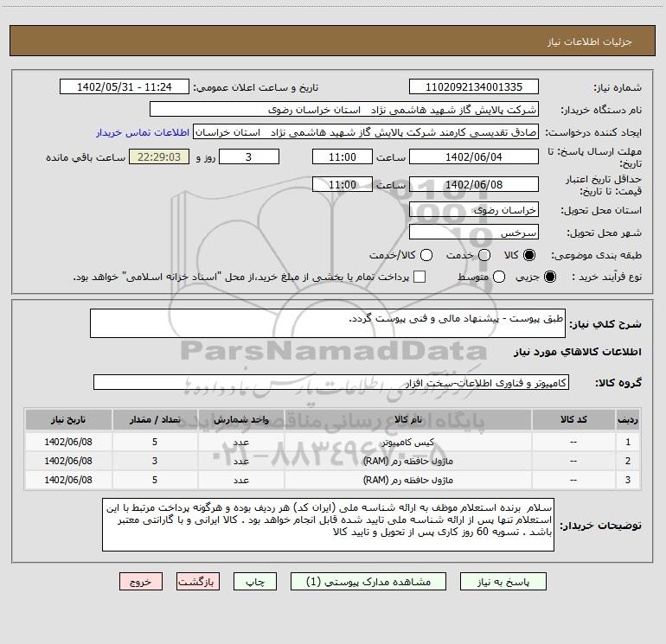Viewport: 666px width, 644px height.
Task: Click the کد کالا column header
Action: [x=573, y=419]
